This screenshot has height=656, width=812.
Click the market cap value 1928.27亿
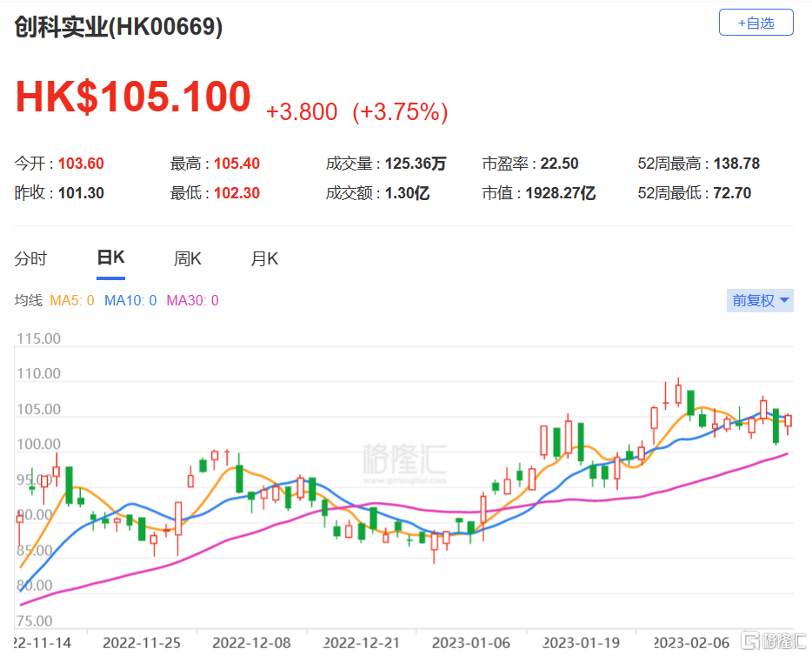point(561,193)
